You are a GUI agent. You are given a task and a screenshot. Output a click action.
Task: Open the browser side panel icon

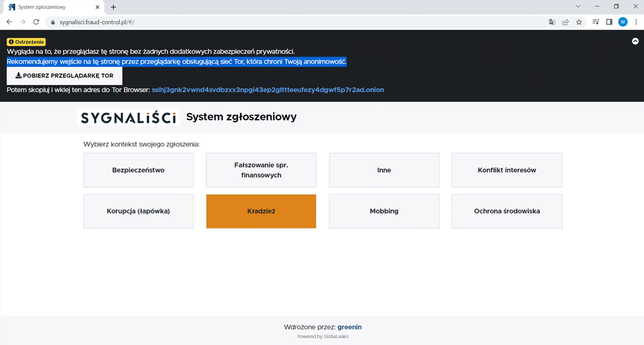pyautogui.click(x=609, y=22)
